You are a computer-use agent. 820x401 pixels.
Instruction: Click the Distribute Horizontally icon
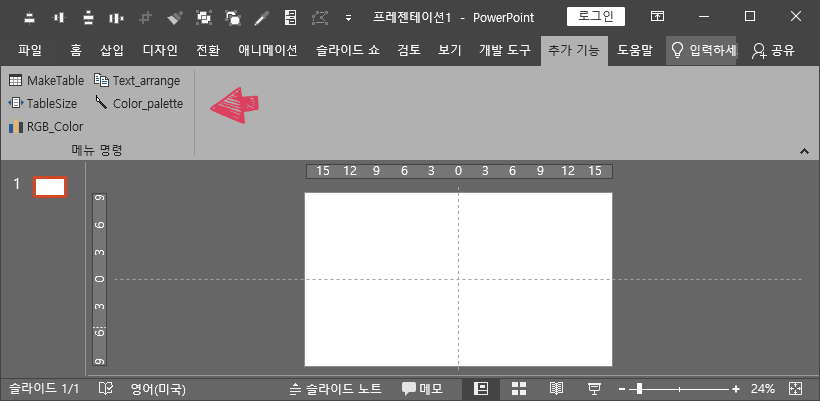116,17
